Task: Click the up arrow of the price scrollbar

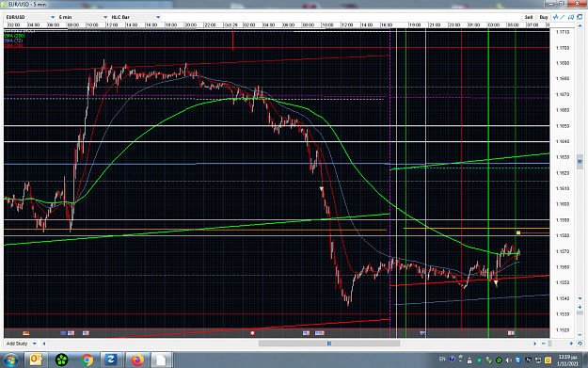Action: tap(580, 25)
